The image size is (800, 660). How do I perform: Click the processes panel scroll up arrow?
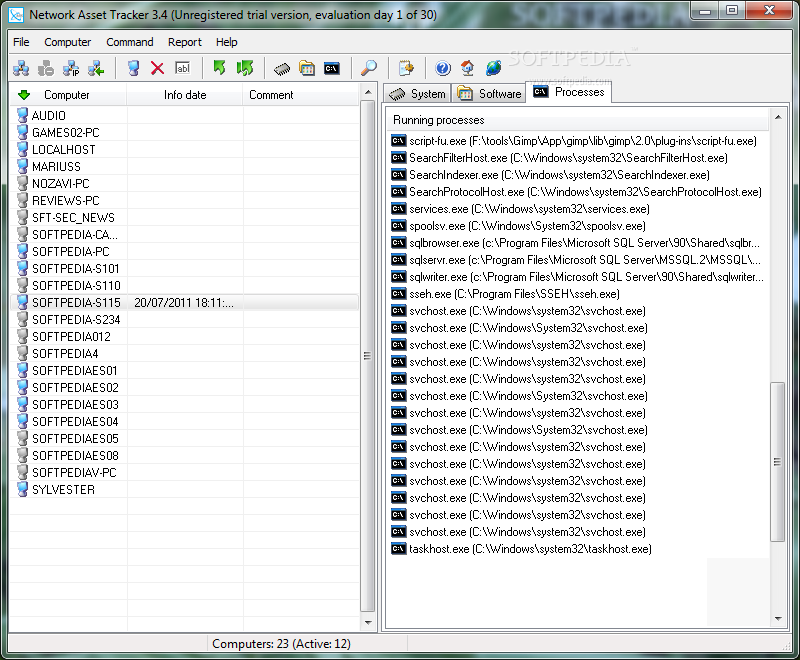(x=778, y=117)
